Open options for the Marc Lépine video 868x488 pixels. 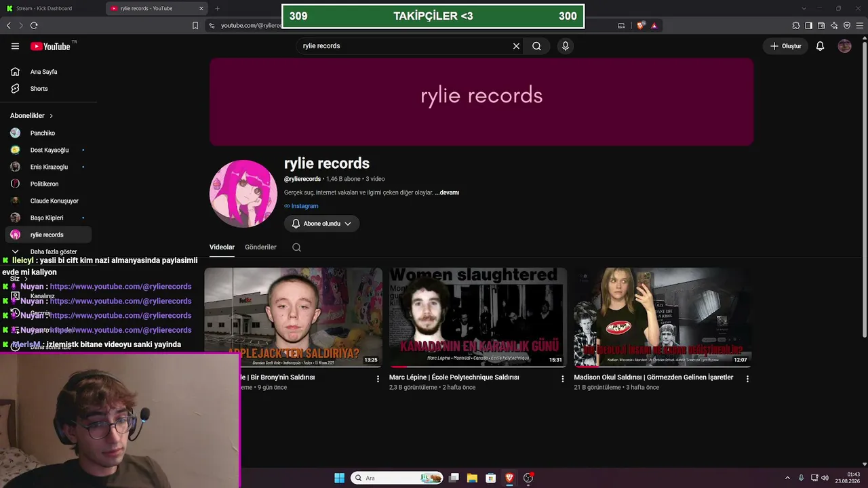pyautogui.click(x=562, y=379)
